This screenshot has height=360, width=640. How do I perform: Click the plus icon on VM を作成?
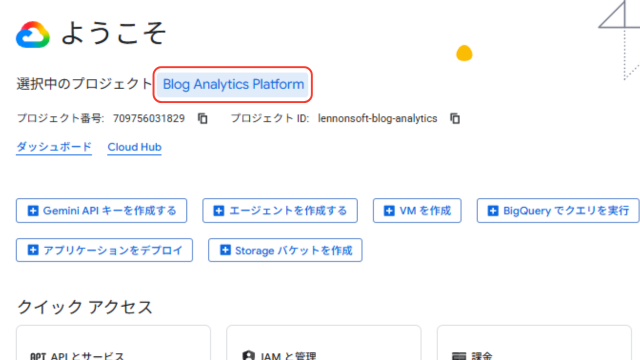pos(389,211)
